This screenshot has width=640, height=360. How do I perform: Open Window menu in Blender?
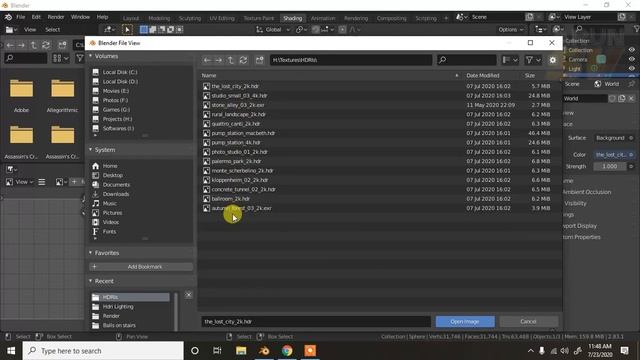point(80,17)
